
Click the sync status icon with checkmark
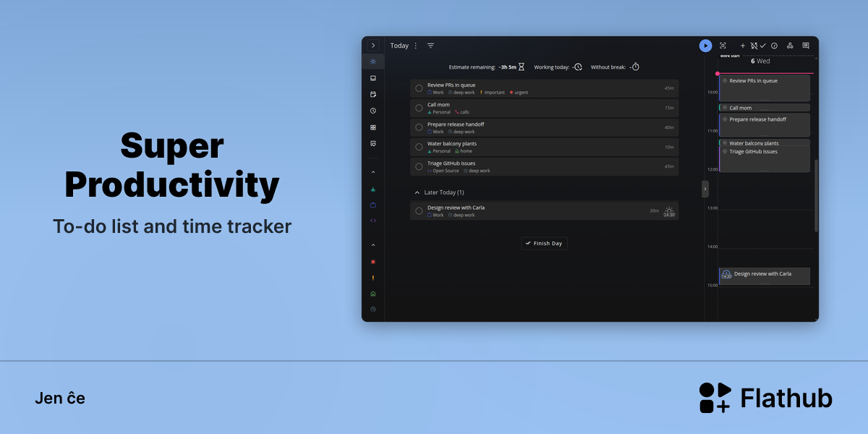click(x=758, y=46)
